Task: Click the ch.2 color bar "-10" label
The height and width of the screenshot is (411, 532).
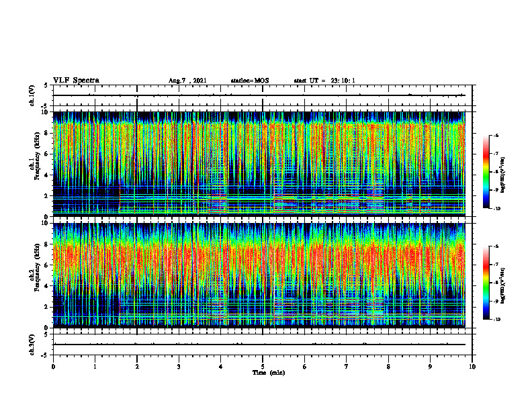Action: (x=497, y=320)
